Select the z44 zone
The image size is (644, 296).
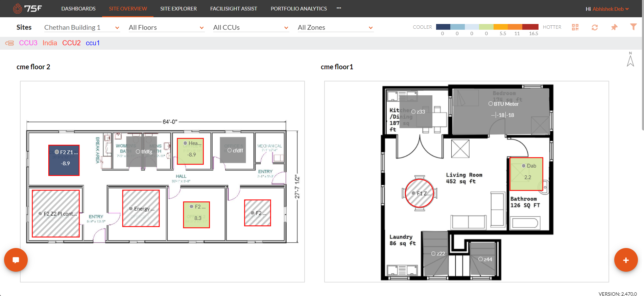[483, 259]
